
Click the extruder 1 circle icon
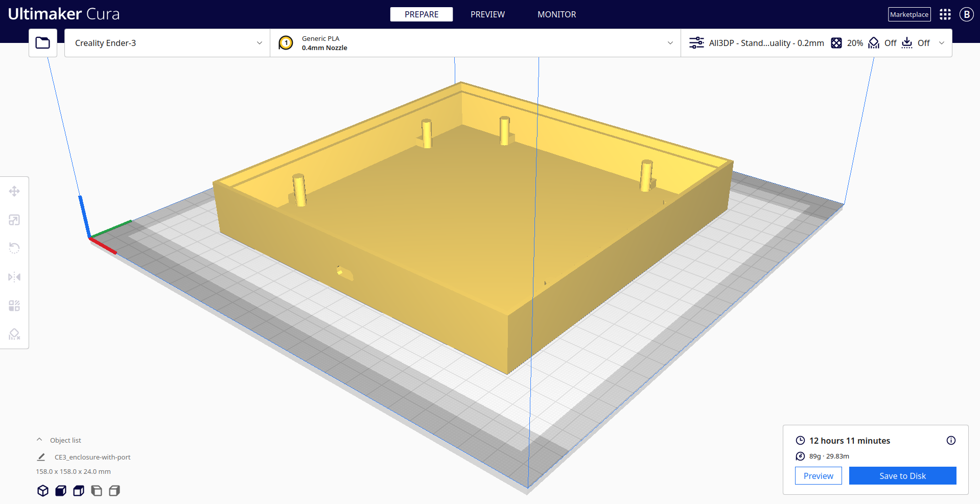[286, 43]
